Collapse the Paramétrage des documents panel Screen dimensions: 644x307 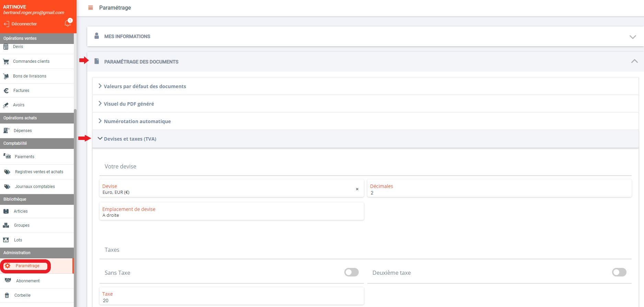coord(634,61)
